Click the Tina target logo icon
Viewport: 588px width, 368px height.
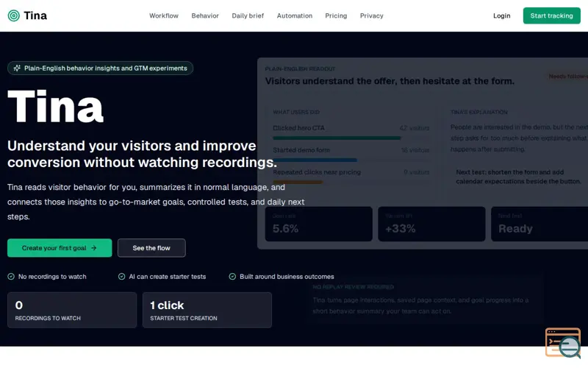coord(14,15)
